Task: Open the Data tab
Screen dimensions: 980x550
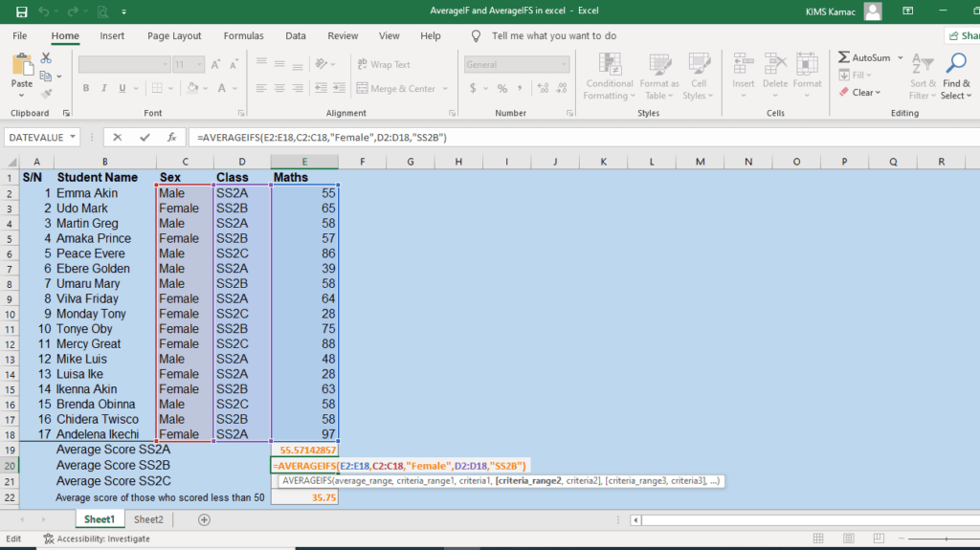Action: [296, 35]
